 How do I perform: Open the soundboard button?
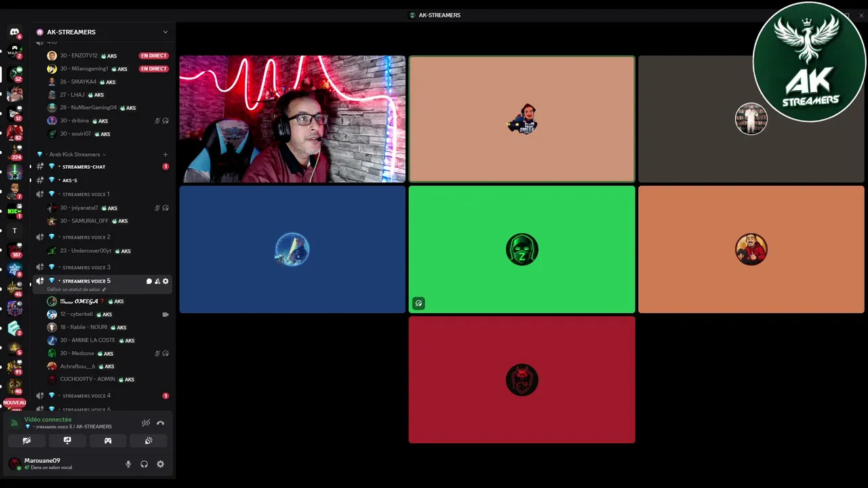pyautogui.click(x=149, y=441)
